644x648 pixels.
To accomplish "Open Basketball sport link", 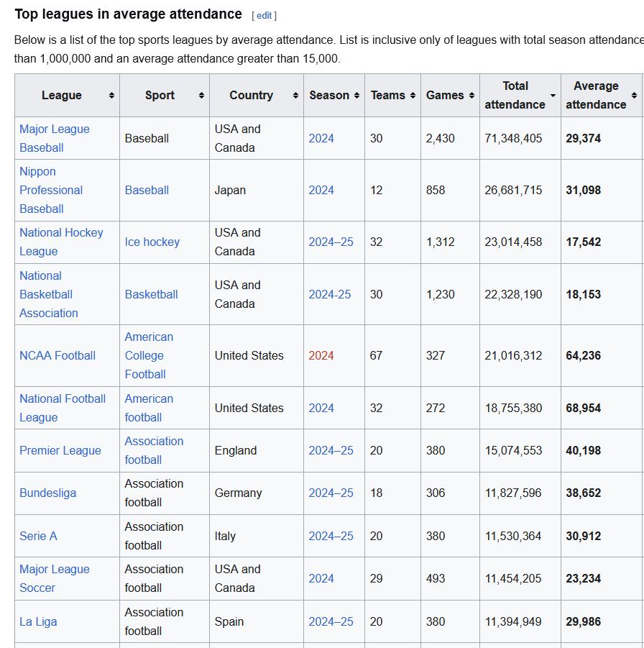I will (x=151, y=294).
